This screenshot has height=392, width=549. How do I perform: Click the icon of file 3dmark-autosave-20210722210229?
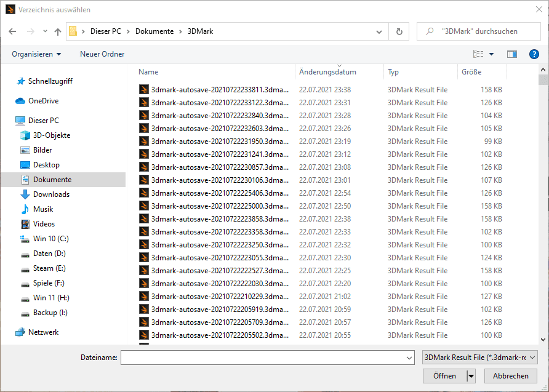144,297
